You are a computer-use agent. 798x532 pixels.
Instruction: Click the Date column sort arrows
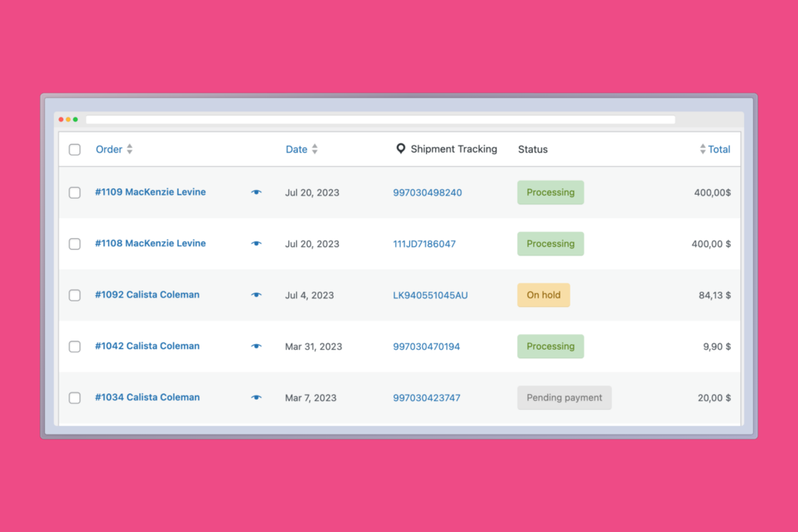click(315, 149)
